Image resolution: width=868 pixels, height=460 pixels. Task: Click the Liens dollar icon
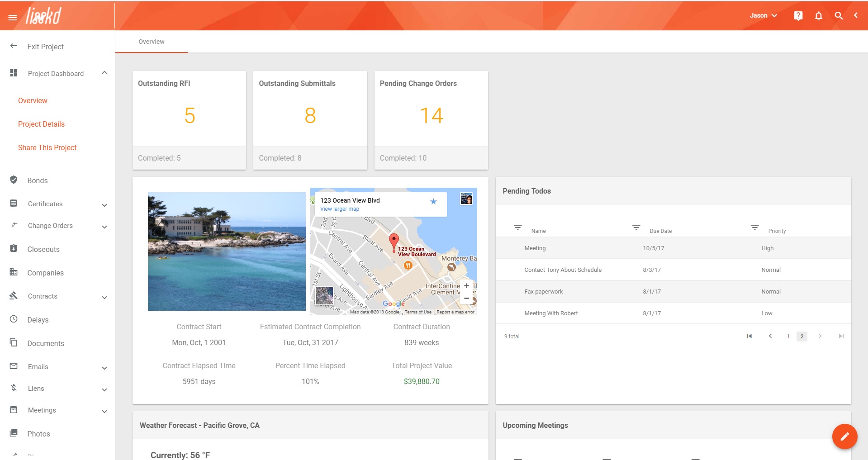pos(14,388)
